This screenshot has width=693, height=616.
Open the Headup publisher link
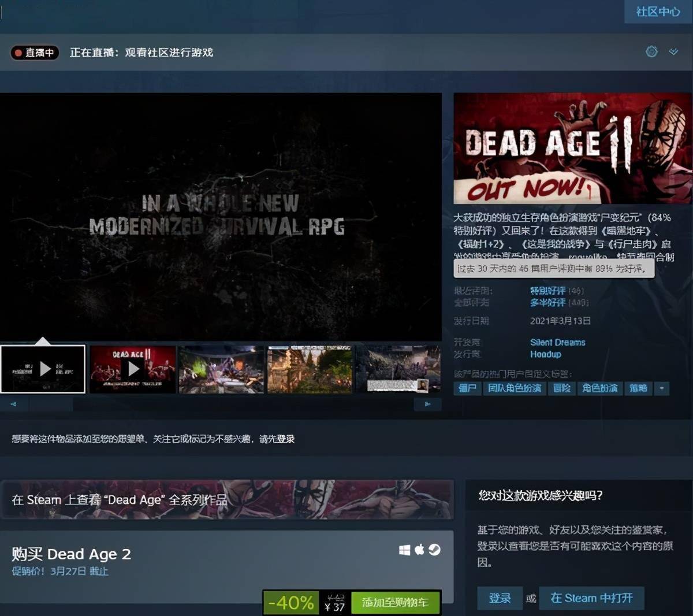546,354
